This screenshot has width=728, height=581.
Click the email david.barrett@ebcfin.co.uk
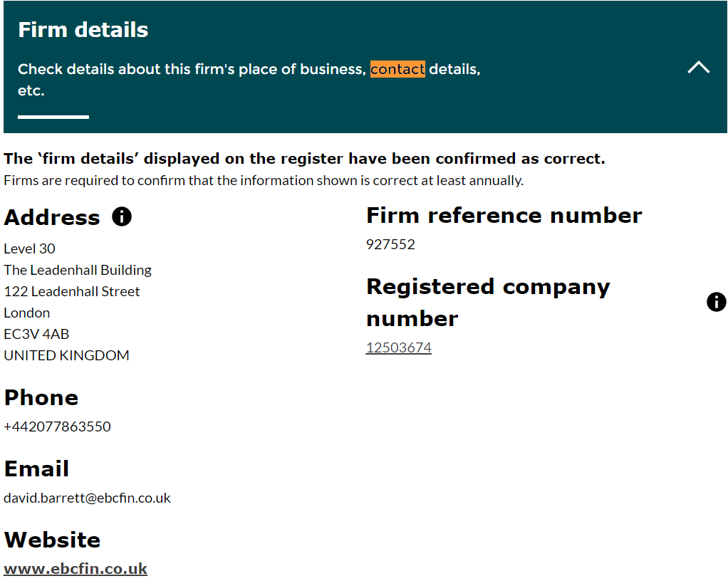pyautogui.click(x=88, y=498)
